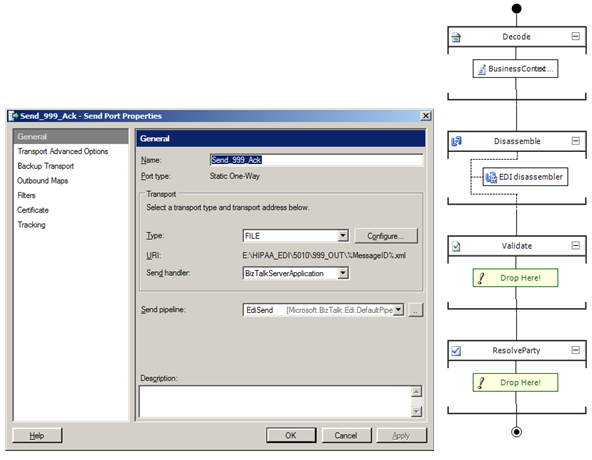Open the Certificate page
Screen dimensions: 592x460
[33, 210]
